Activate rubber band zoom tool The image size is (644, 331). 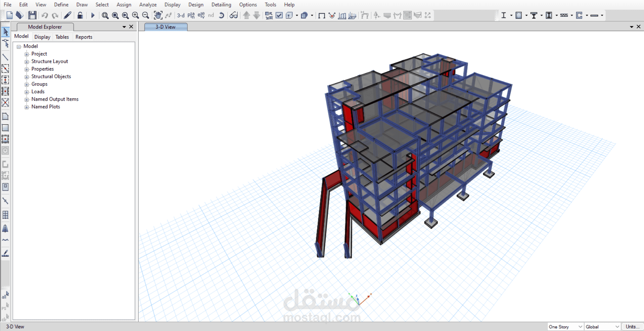tap(105, 15)
